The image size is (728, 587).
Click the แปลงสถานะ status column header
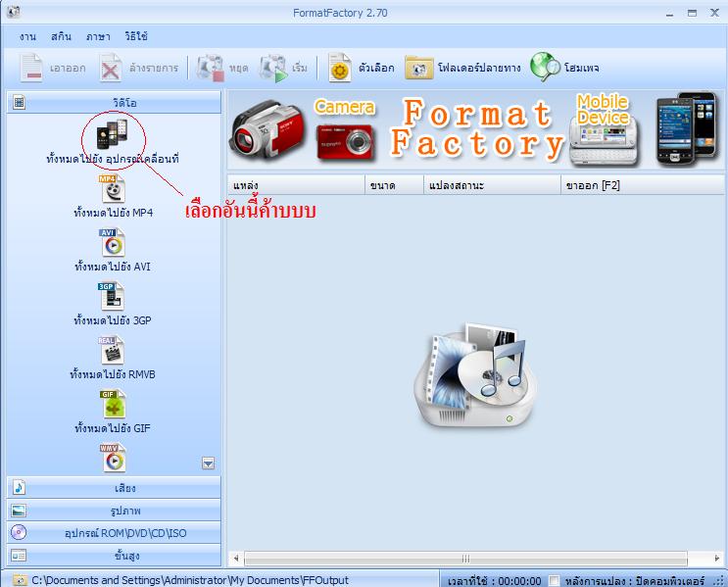pos(493,185)
